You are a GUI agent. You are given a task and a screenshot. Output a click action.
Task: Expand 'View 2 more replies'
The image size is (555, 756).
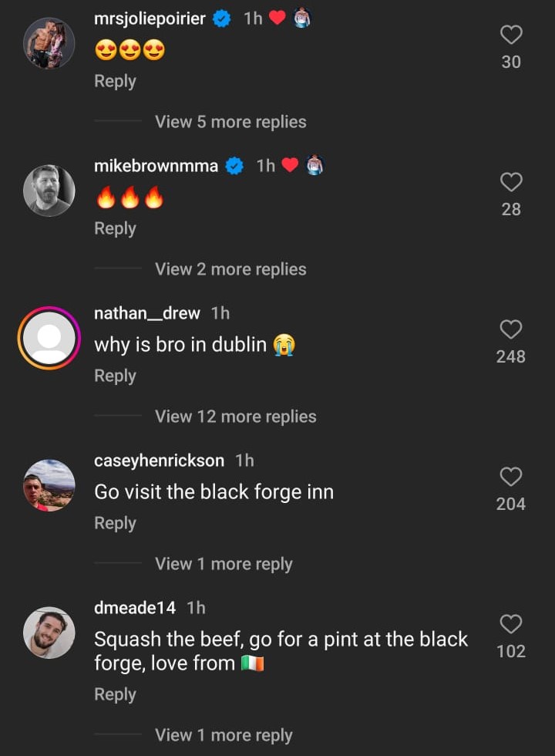[x=230, y=269]
